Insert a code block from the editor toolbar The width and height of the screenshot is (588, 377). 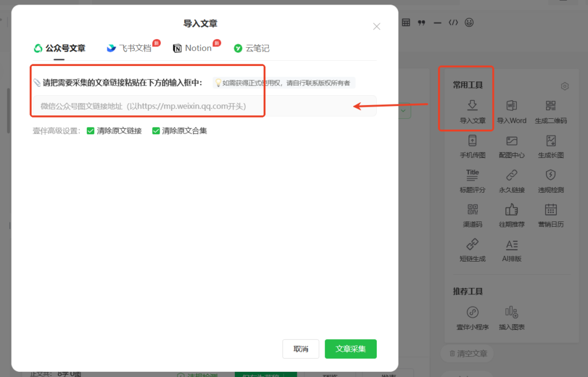point(454,22)
